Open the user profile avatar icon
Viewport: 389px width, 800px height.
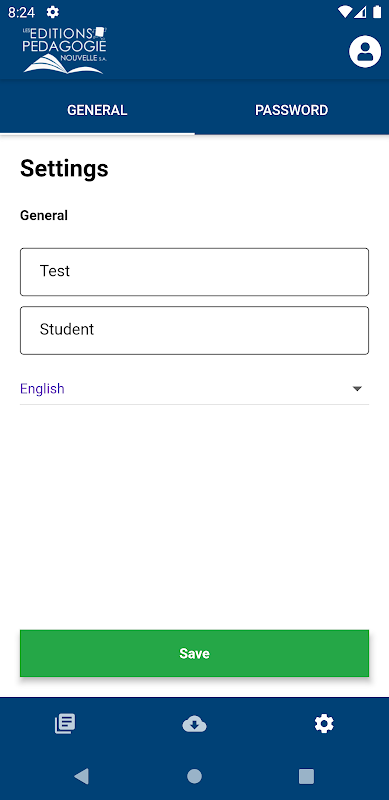tap(365, 52)
